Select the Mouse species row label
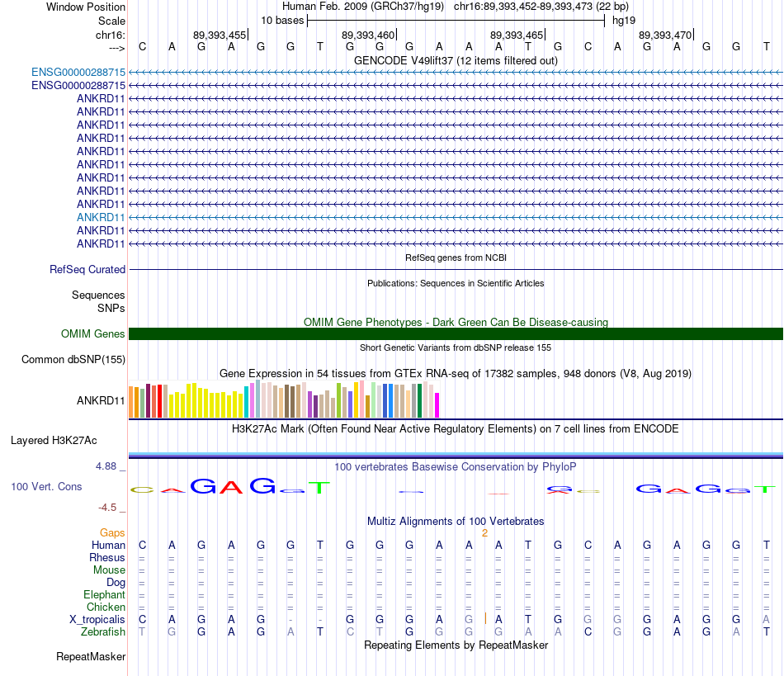Image resolution: width=784 pixels, height=676 pixels. 109,570
